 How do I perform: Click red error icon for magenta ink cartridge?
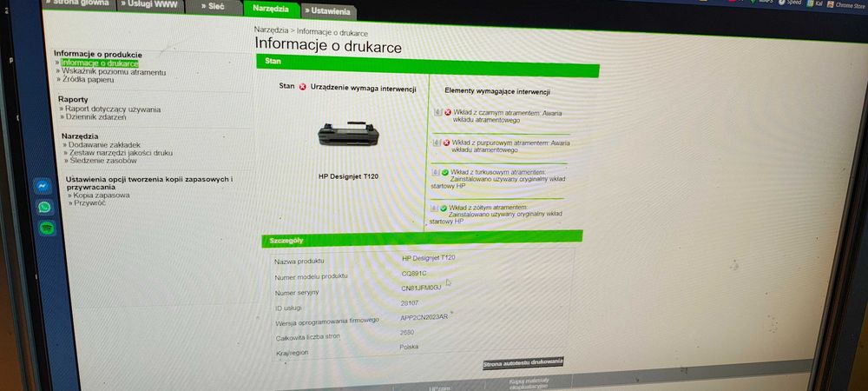tap(446, 142)
